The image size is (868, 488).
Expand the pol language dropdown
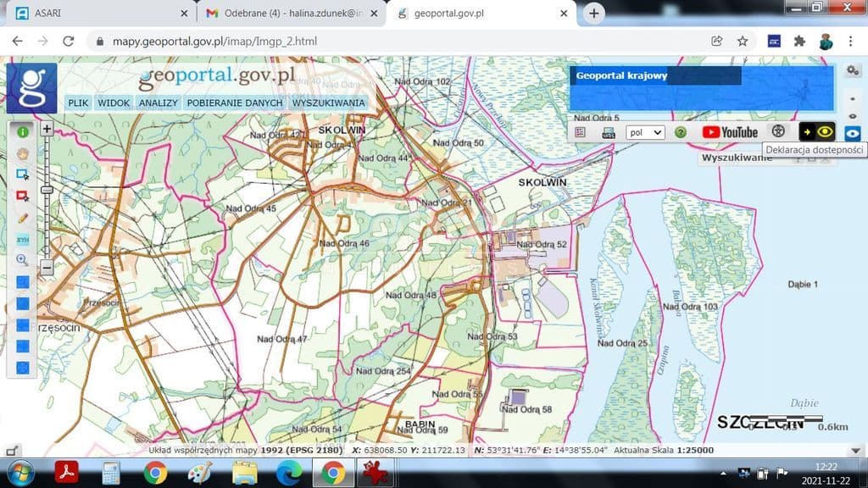(645, 132)
